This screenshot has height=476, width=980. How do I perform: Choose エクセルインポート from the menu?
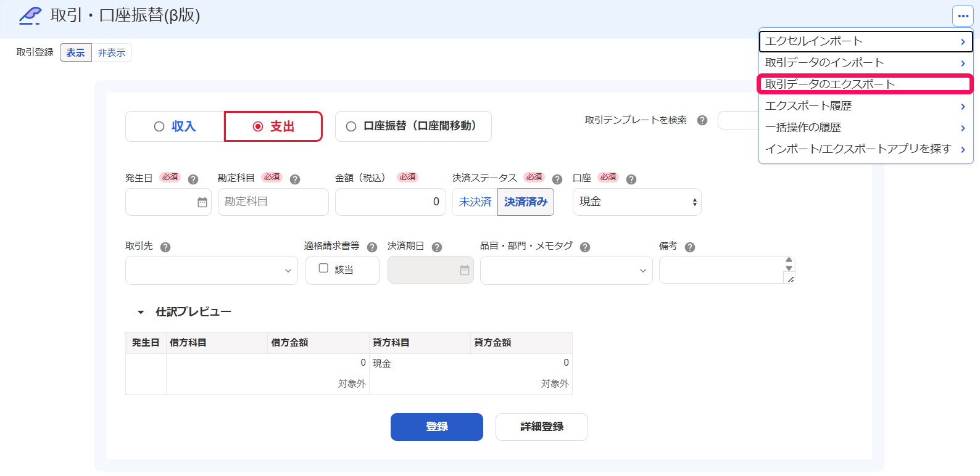tap(866, 42)
